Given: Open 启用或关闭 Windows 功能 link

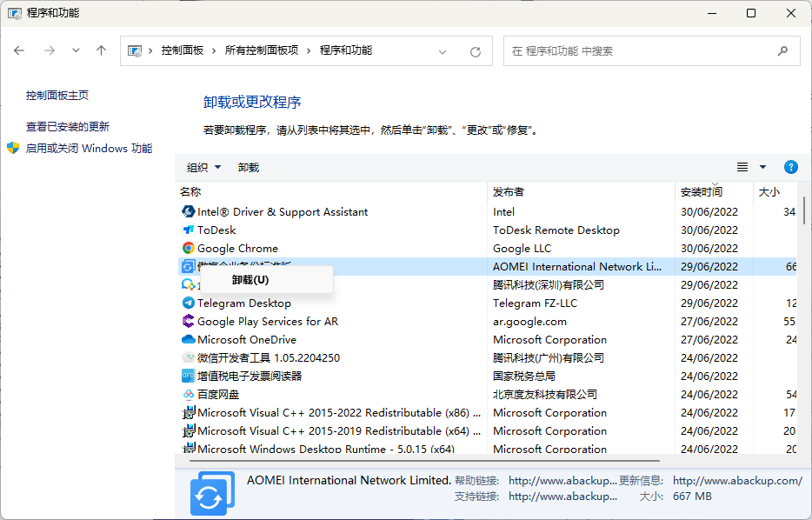Looking at the screenshot, I should [89, 149].
